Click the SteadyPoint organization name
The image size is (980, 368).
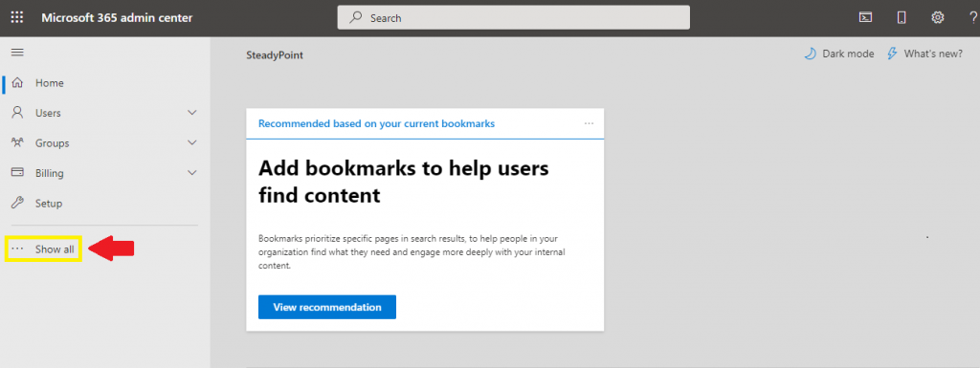click(x=275, y=55)
